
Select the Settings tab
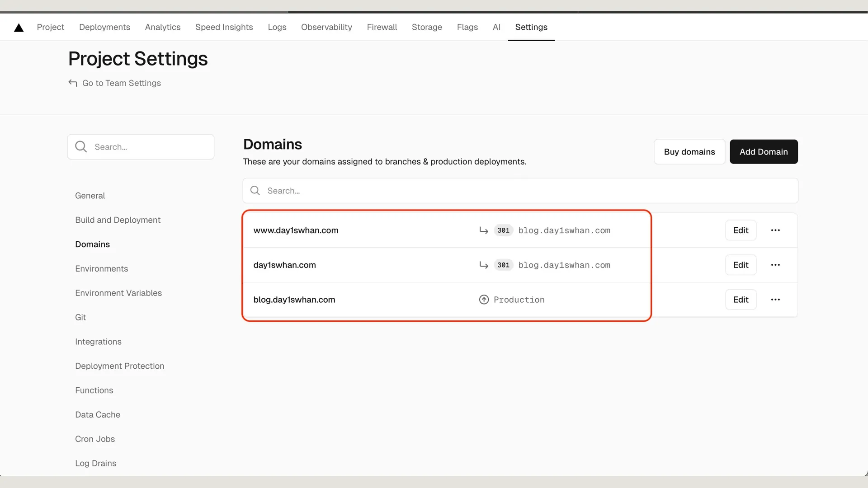[x=531, y=27]
